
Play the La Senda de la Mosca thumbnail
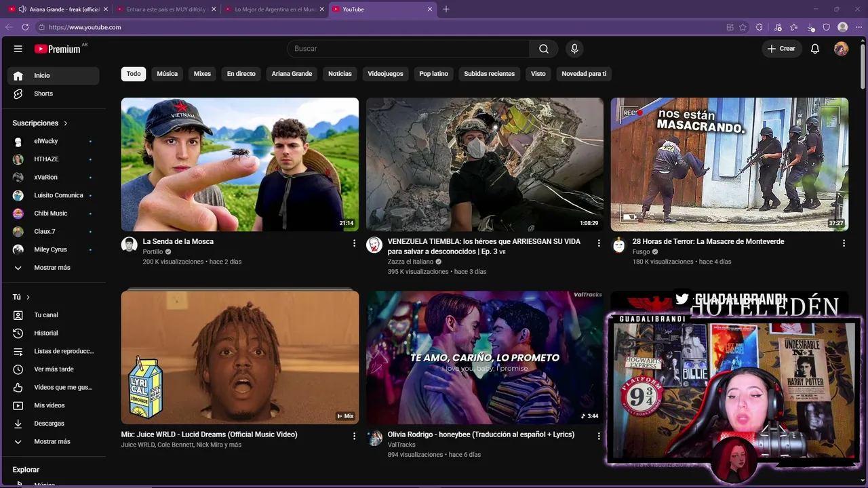coord(240,165)
